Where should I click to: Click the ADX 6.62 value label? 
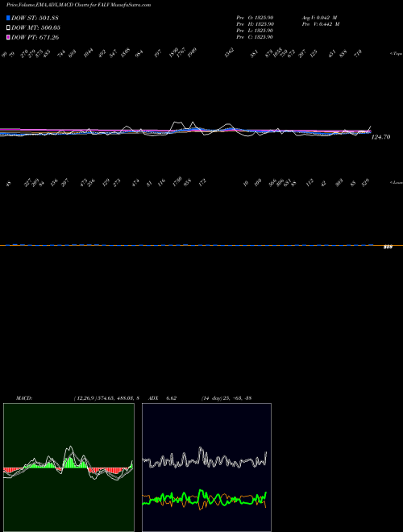coord(162,398)
